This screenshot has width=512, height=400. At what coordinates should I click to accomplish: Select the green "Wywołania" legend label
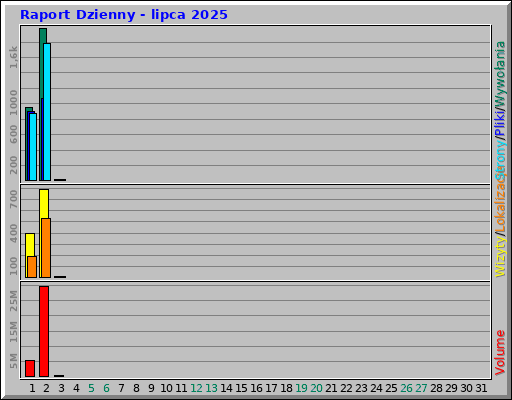pos(500,75)
